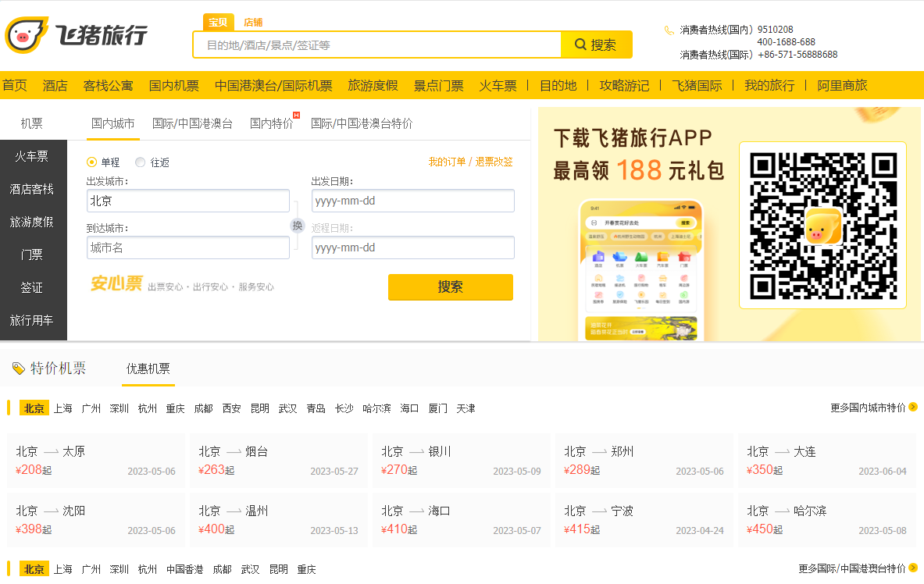Click the arrow next to 更多国内城市特价
This screenshot has height=584, width=924.
[913, 408]
